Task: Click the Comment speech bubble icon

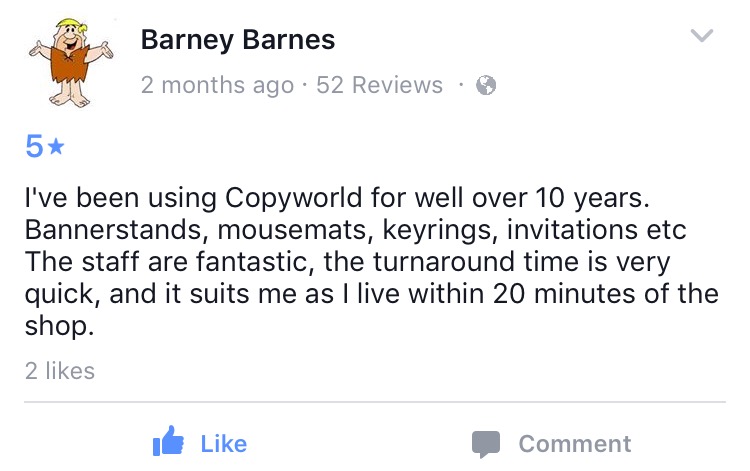Action: click(486, 444)
